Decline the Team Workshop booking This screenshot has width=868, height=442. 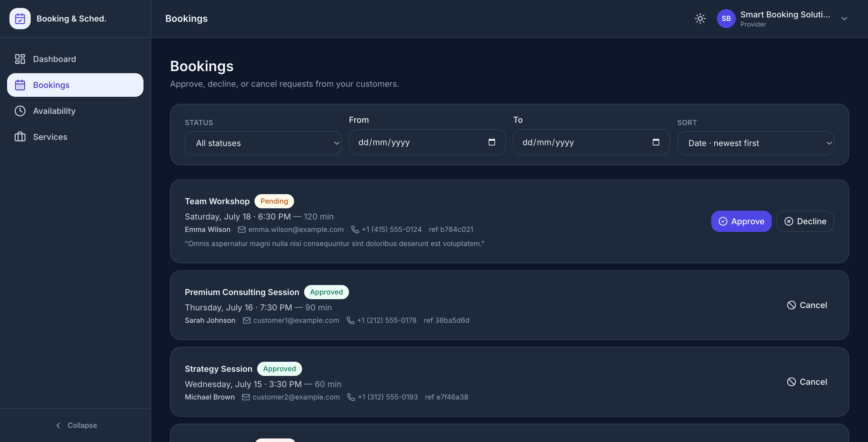pos(805,221)
